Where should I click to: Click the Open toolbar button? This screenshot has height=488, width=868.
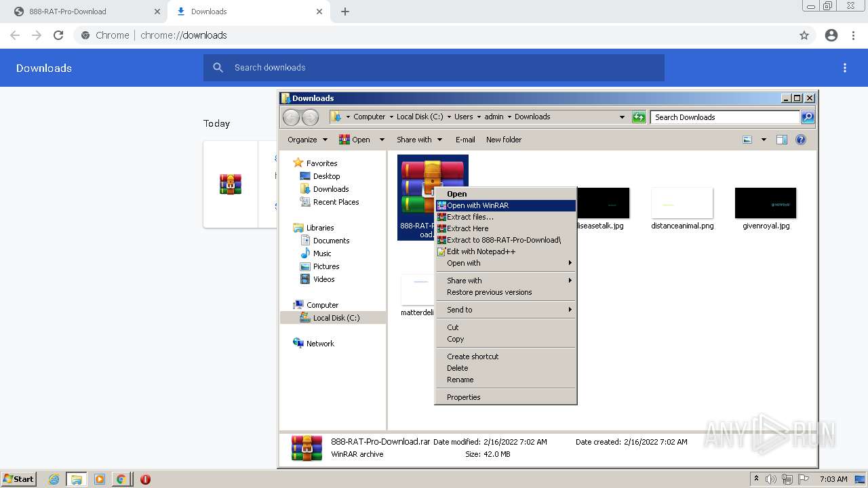tap(355, 140)
